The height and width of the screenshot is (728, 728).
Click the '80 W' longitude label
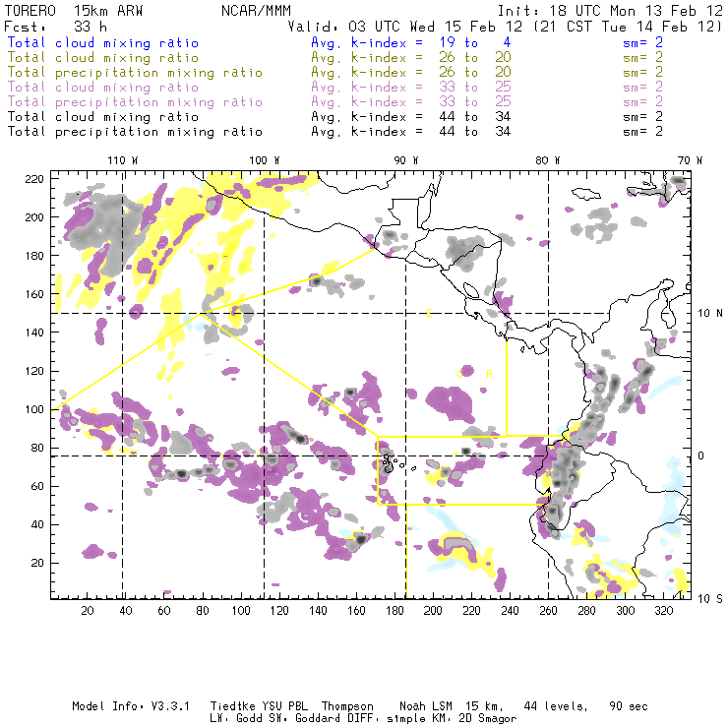(x=548, y=160)
